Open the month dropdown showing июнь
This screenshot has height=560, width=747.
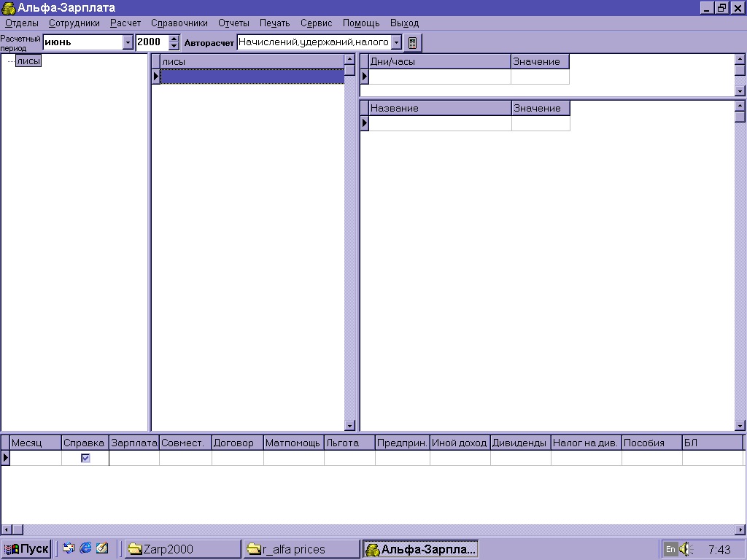(128, 42)
